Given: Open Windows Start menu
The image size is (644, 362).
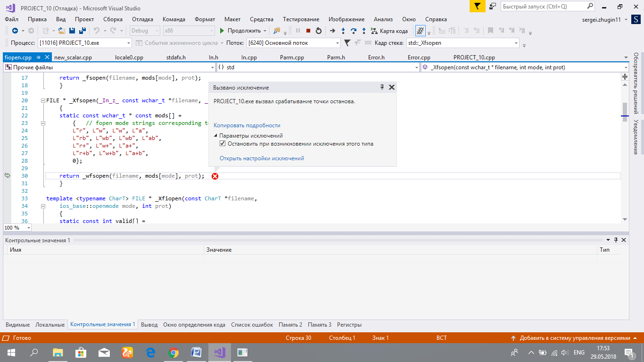Looking at the screenshot, I should coord(11,352).
